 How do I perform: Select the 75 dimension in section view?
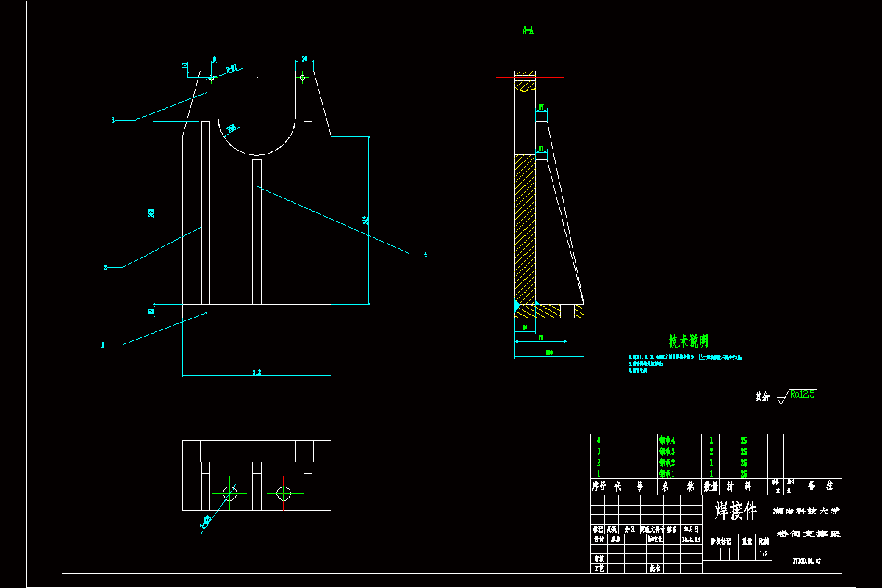tap(541, 337)
